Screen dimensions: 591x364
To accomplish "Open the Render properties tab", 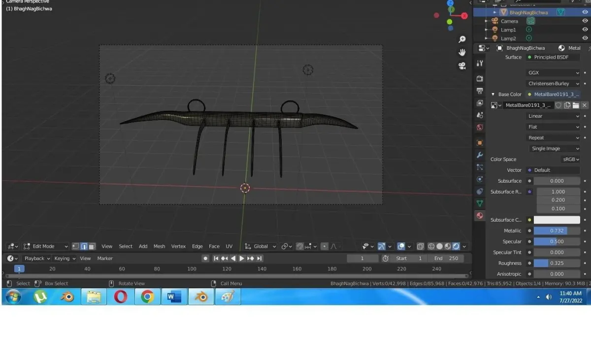I will pos(480,78).
